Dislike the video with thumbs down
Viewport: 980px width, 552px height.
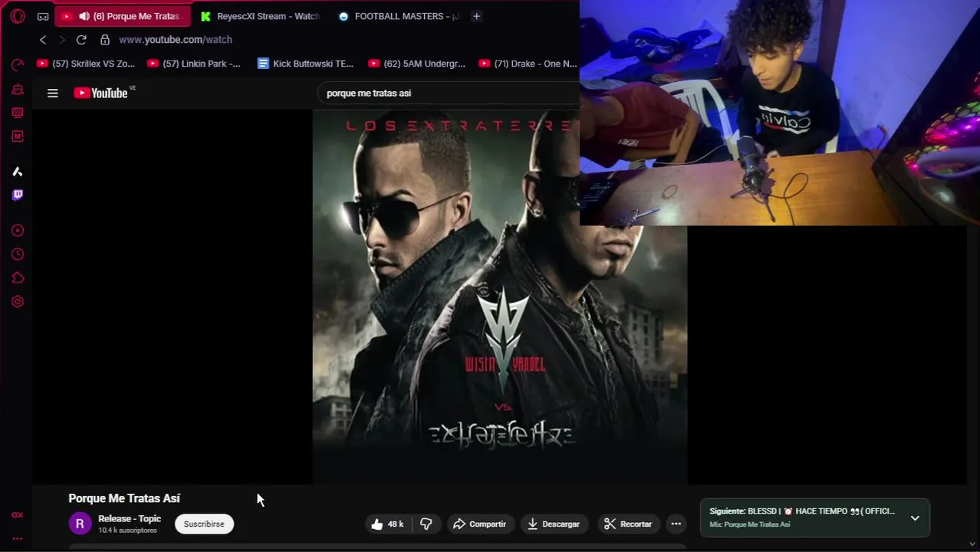click(426, 524)
